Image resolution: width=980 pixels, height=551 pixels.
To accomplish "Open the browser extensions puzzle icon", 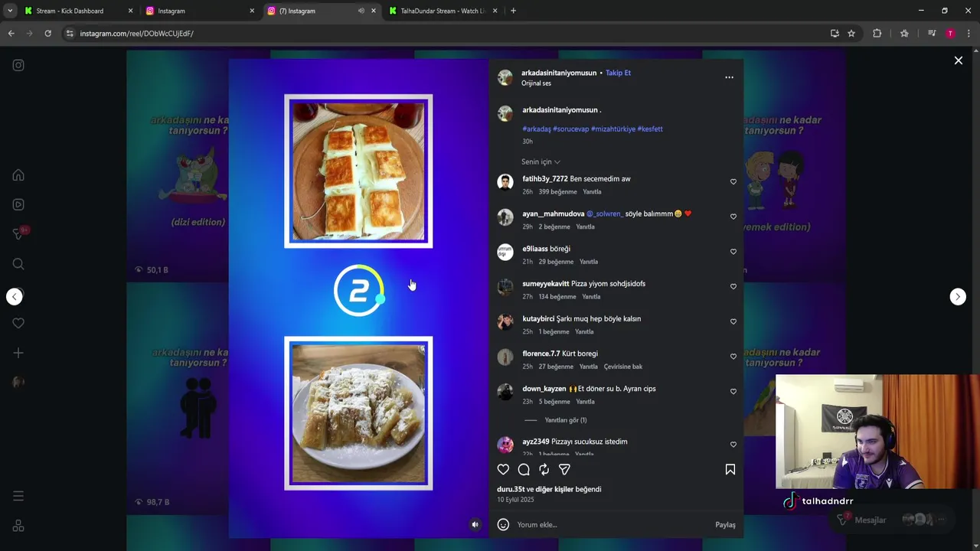I will [877, 34].
